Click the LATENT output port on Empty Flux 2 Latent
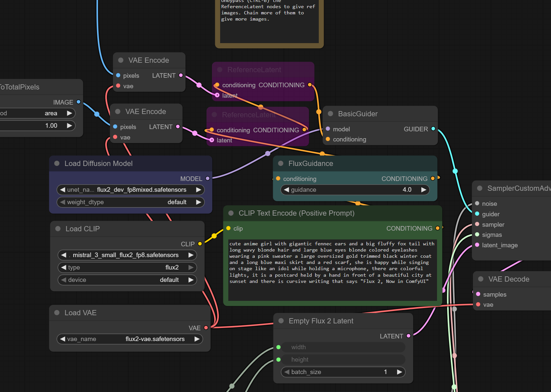 [408, 336]
